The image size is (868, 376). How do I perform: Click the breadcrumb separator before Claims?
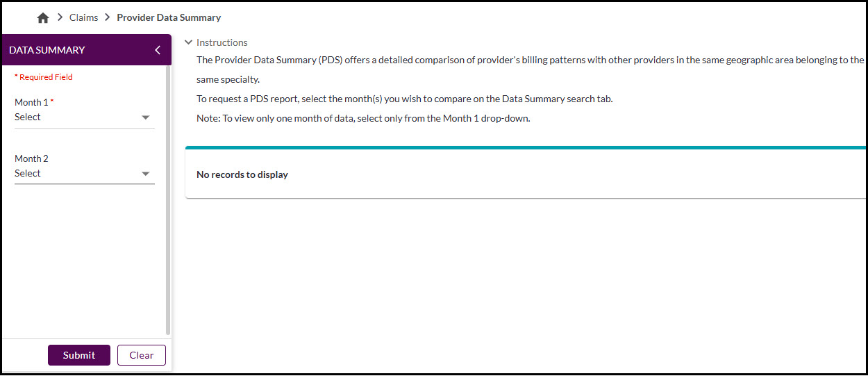coord(60,17)
